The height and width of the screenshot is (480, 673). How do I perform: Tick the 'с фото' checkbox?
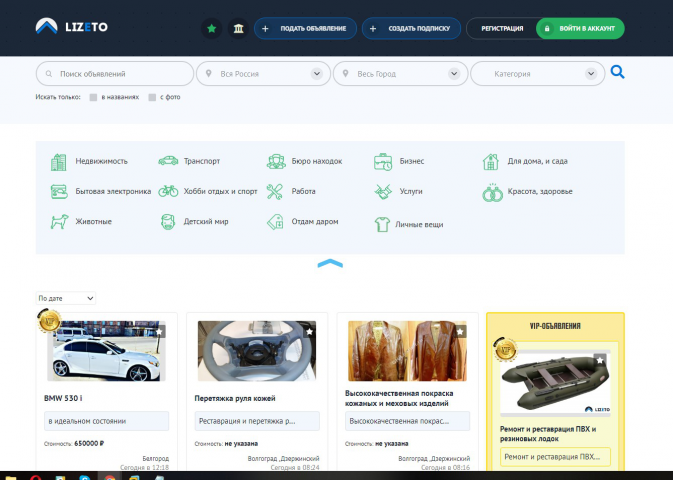[x=152, y=97]
